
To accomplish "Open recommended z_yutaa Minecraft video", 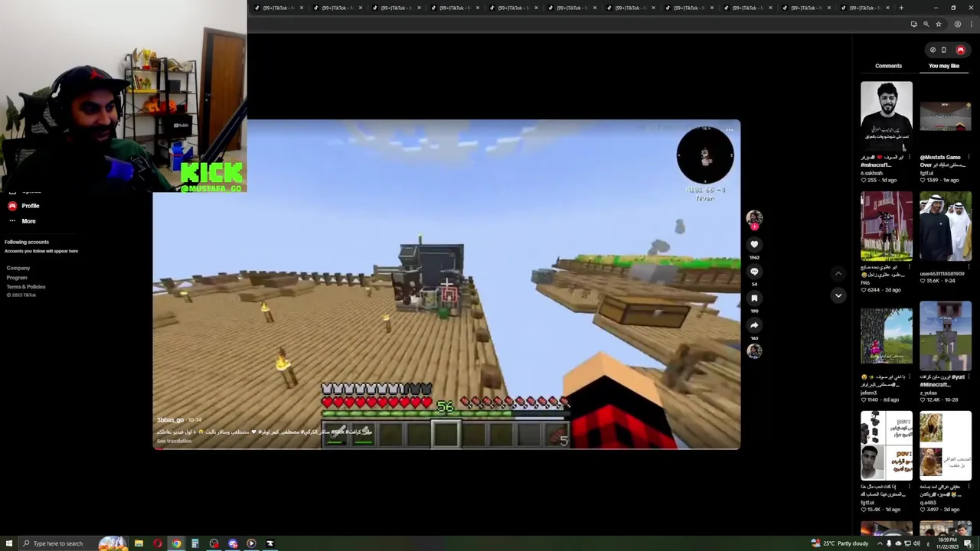I will (x=946, y=336).
